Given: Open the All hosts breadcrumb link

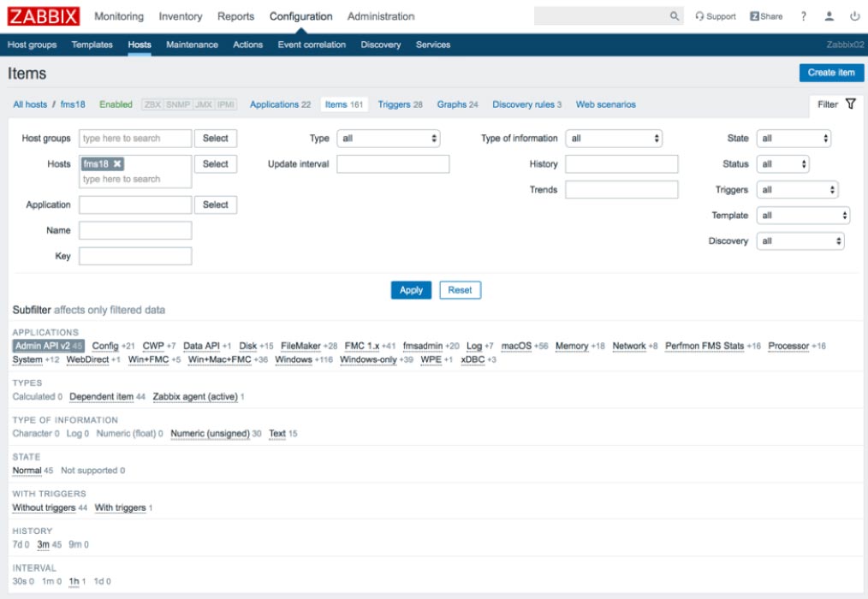Looking at the screenshot, I should 30,104.
